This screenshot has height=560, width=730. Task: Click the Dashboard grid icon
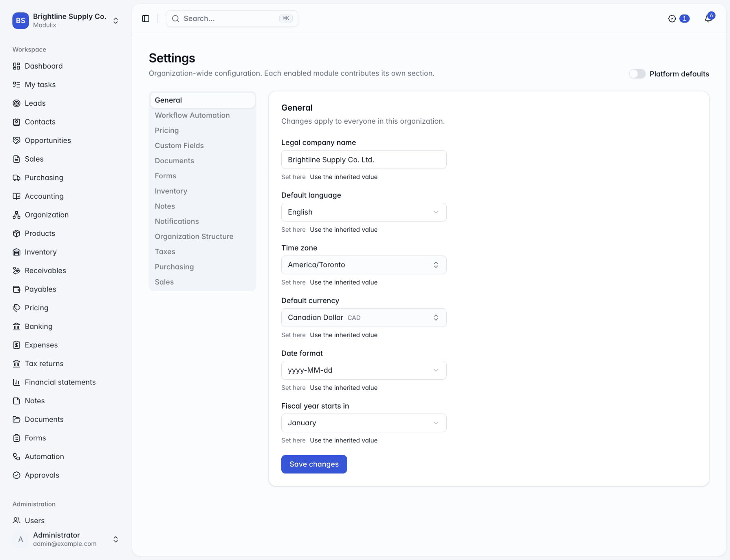16,66
